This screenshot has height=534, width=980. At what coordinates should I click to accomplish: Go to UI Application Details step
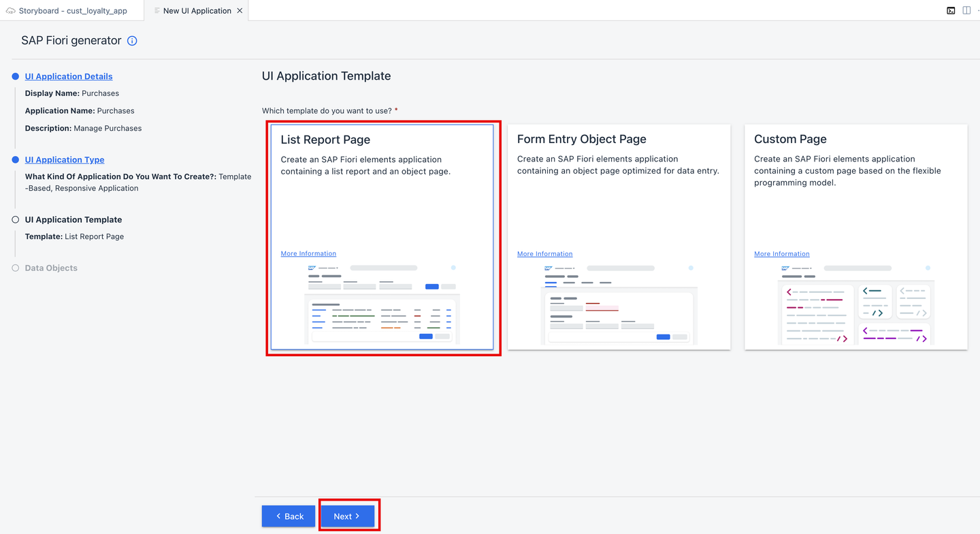[x=69, y=76]
